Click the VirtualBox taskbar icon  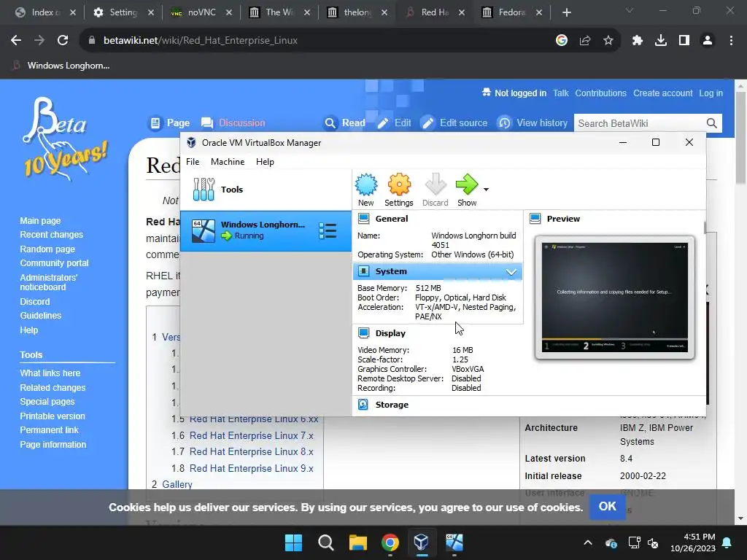click(422, 542)
